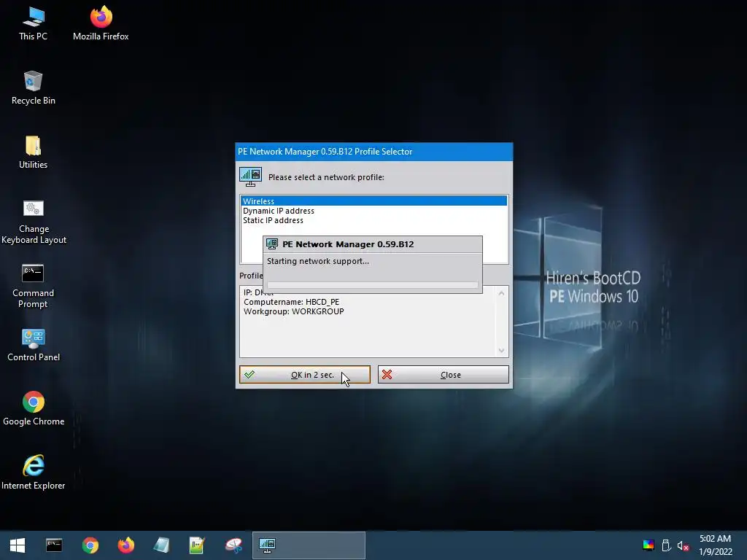Image resolution: width=747 pixels, height=560 pixels.
Task: Launch Google Chrome desktop shortcut
Action: click(34, 409)
